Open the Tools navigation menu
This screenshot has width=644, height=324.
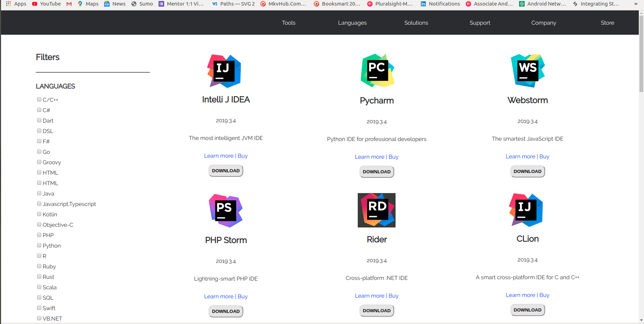coord(289,23)
